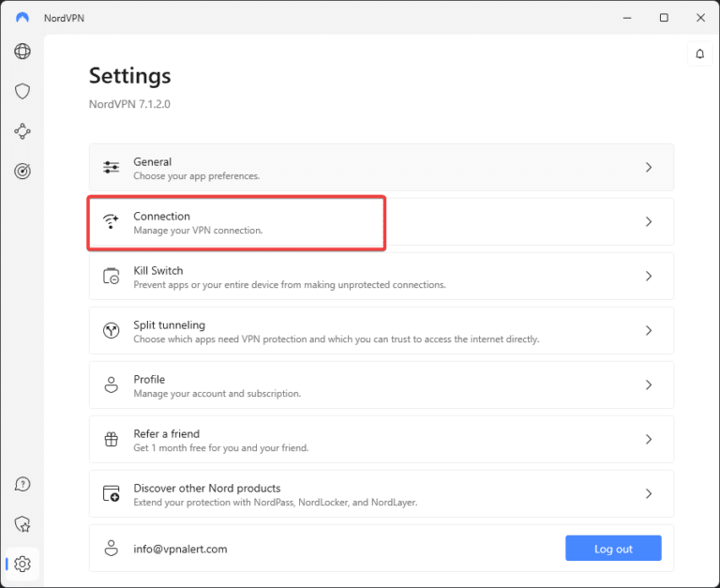Expand the Split tunneling chevron arrow

[648, 331]
